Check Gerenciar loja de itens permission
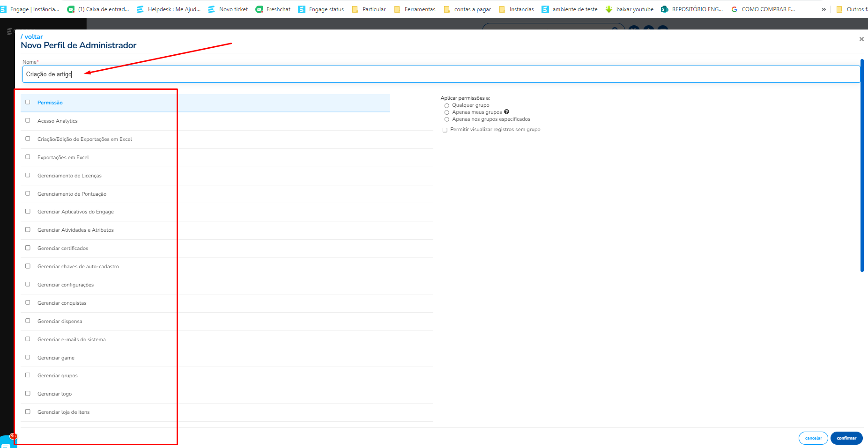The height and width of the screenshot is (448, 868). tap(28, 411)
